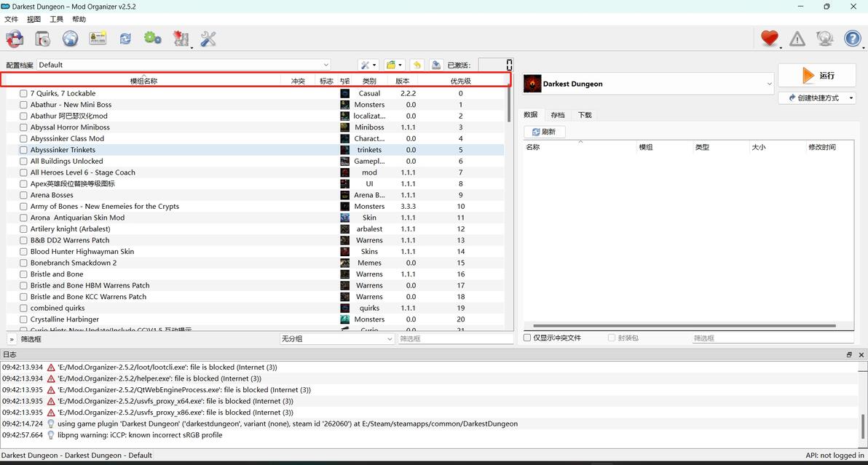868x465 pixels.
Task: Click category icon of Bonebranch Smackdown 2
Action: pyautogui.click(x=345, y=263)
